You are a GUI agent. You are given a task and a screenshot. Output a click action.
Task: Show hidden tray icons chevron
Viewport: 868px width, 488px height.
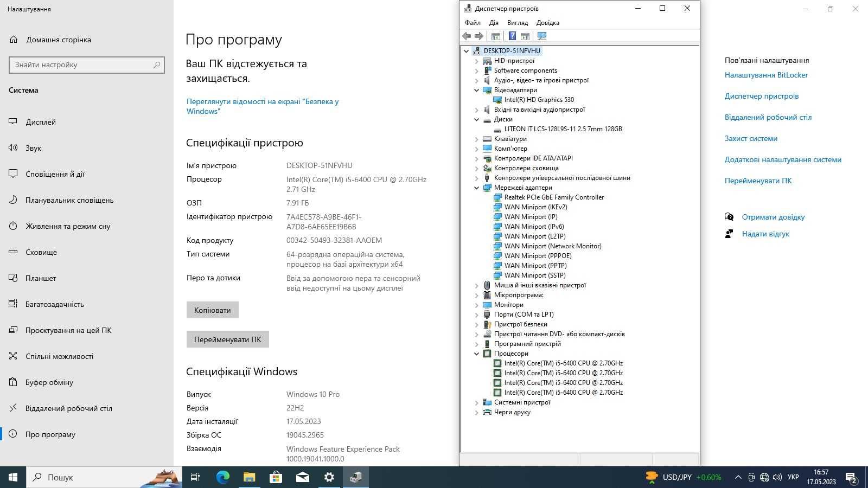(x=738, y=477)
